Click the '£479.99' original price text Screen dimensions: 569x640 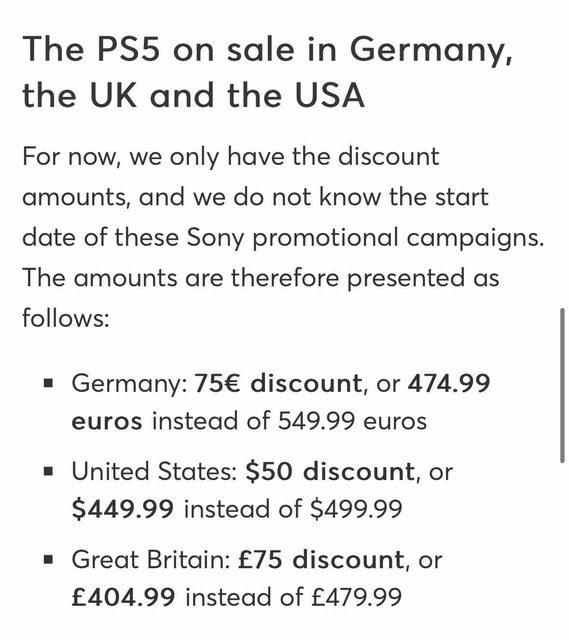click(x=357, y=597)
